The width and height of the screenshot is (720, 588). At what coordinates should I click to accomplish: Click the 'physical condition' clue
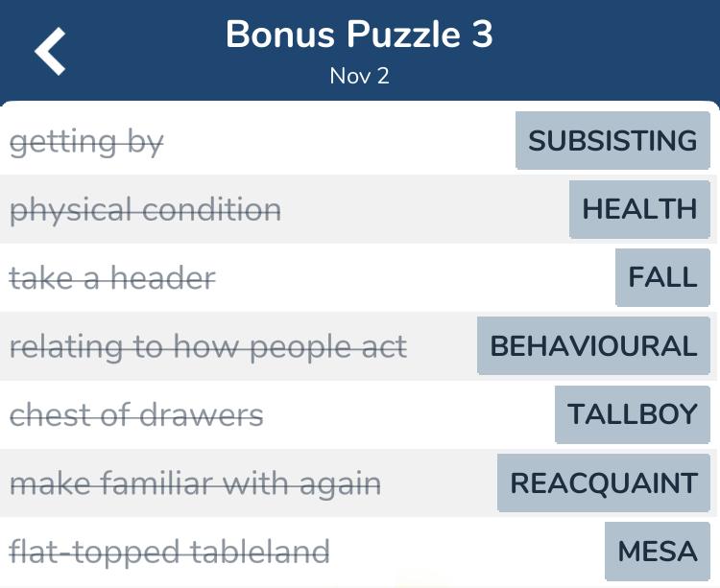pyautogui.click(x=145, y=210)
